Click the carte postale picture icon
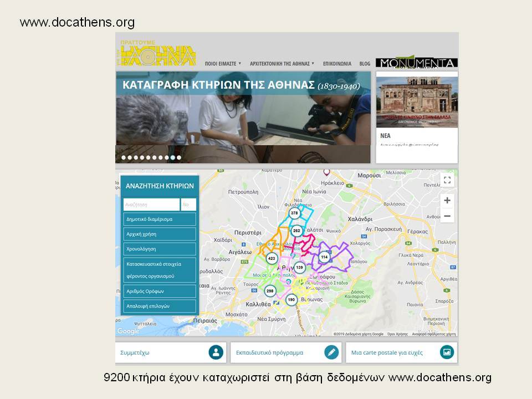The width and height of the screenshot is (532, 399). pos(447,352)
